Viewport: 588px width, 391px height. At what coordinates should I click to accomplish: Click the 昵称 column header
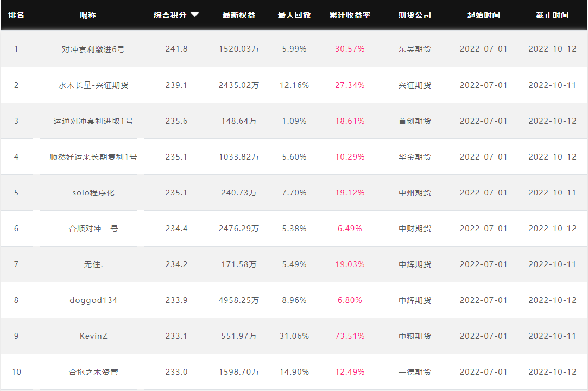[88, 15]
